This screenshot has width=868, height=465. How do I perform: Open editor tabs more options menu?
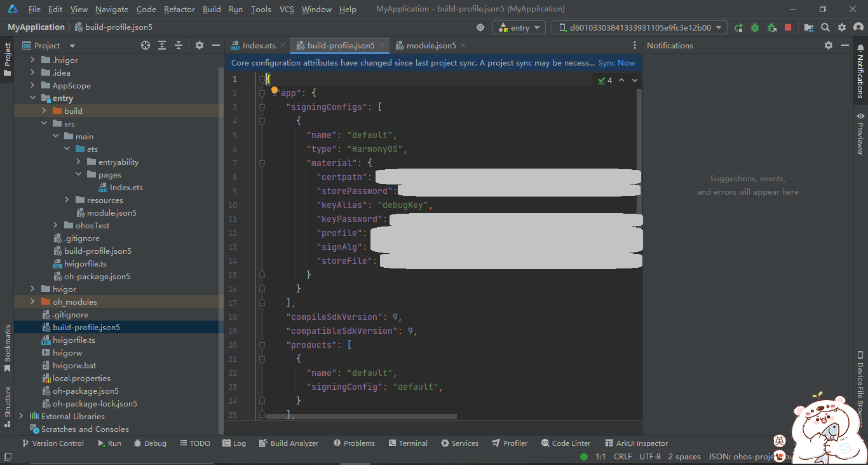pyautogui.click(x=634, y=45)
